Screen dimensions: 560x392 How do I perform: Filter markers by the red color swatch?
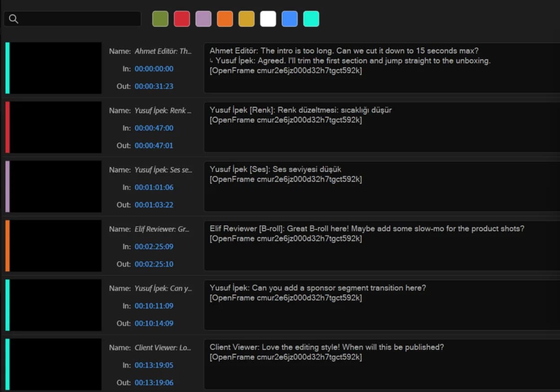pos(182,19)
